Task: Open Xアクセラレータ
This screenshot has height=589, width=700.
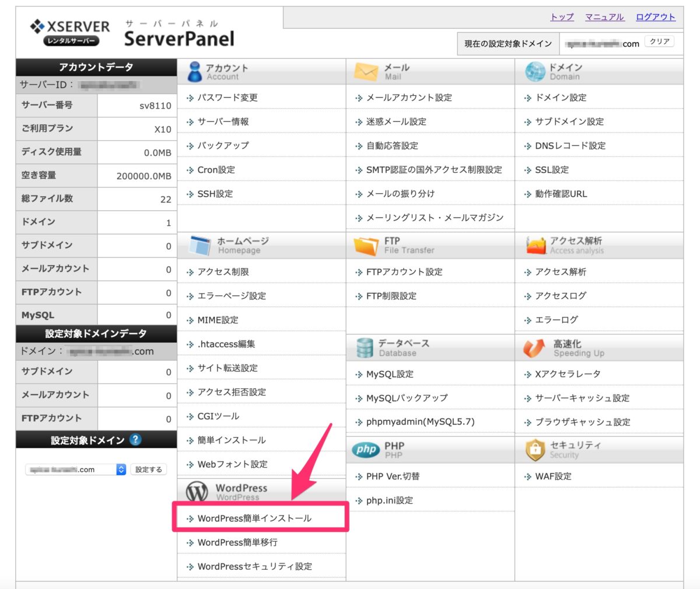Action: [x=568, y=374]
